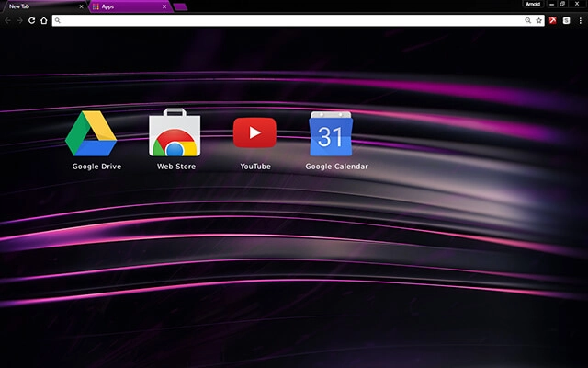The image size is (588, 368).
Task: Go to the home page
Action: point(44,20)
